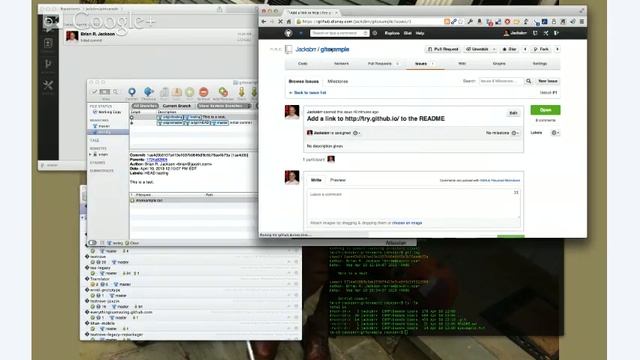Click the Fetch arrow icon in SourceTree toolbar
The width and height of the screenshot is (640, 360).
[x=242, y=92]
